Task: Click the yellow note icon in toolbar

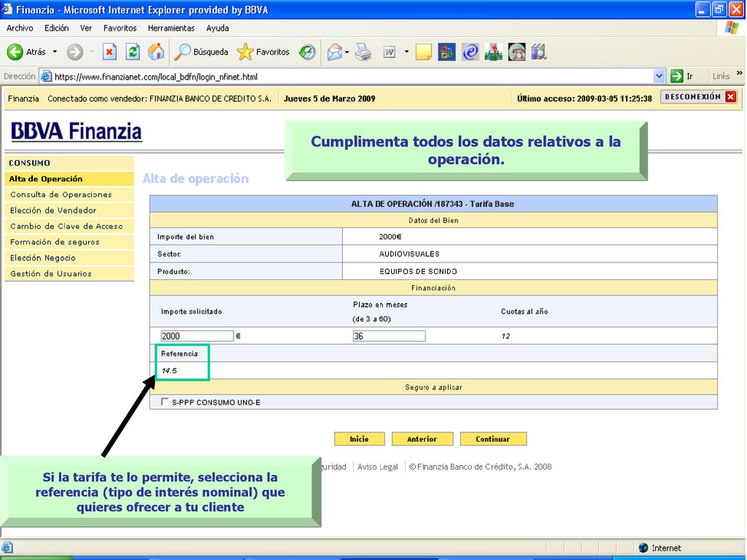Action: tap(424, 52)
